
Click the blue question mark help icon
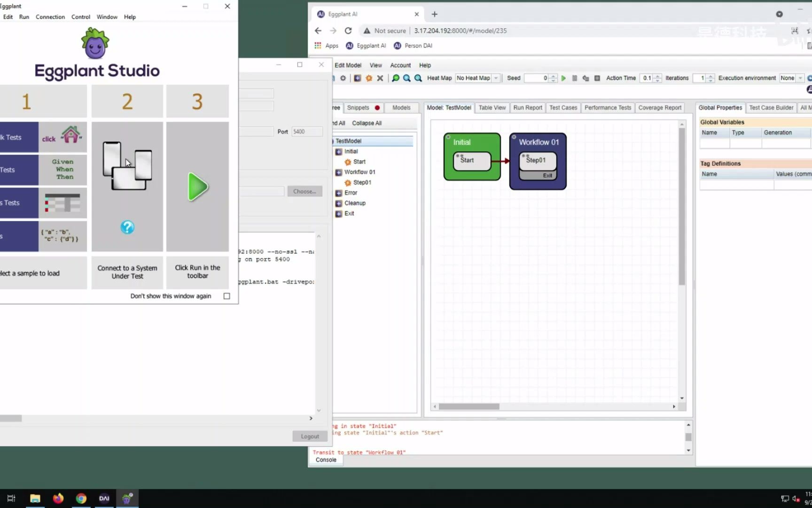127,228
